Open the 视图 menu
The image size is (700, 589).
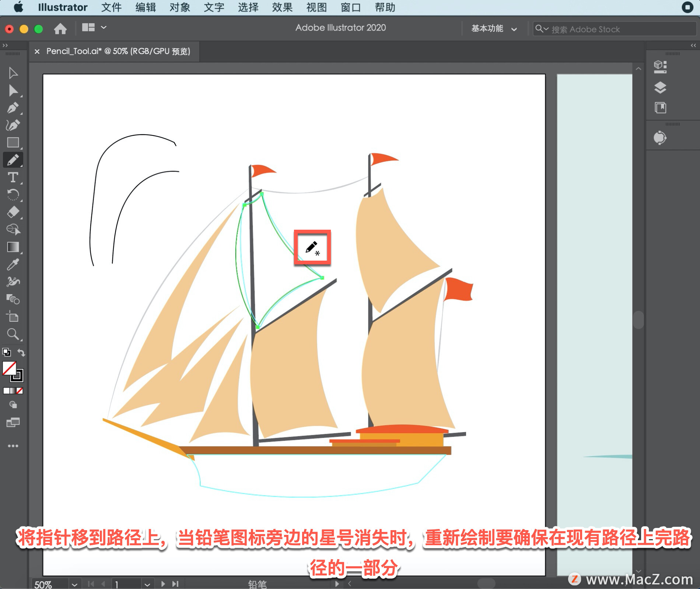[x=316, y=7]
